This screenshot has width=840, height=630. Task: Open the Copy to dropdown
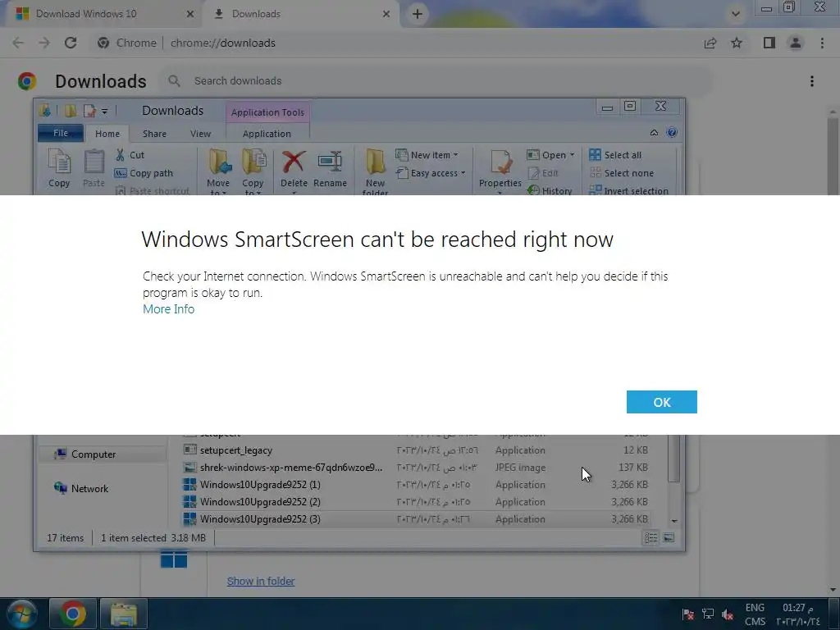click(253, 171)
